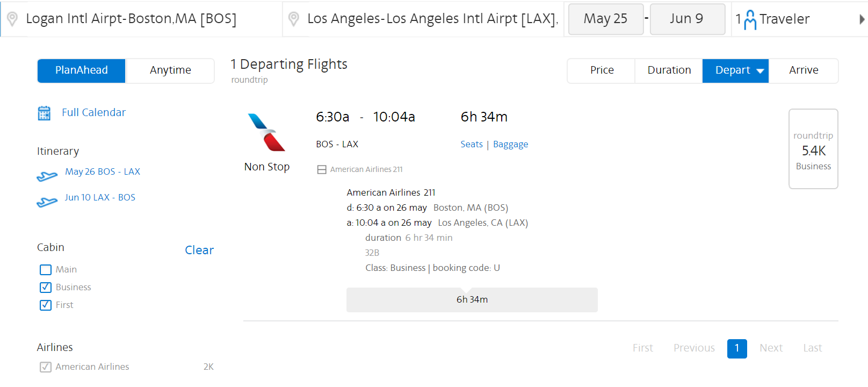Screen dimensions: 868x387
Task: Switch to the Anytime tab
Action: tap(170, 70)
